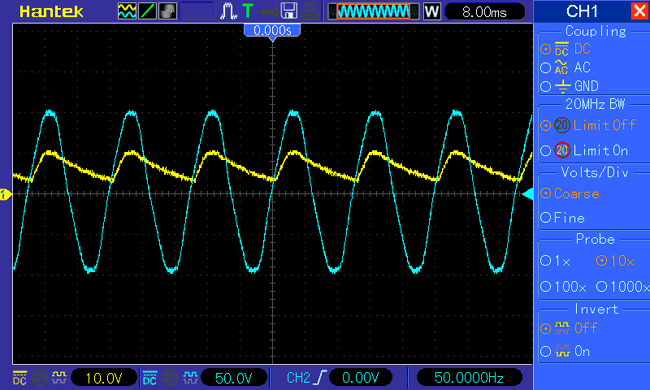Image resolution: width=650 pixels, height=390 pixels.
Task: Close the CH1 menu panel
Action: point(639,11)
